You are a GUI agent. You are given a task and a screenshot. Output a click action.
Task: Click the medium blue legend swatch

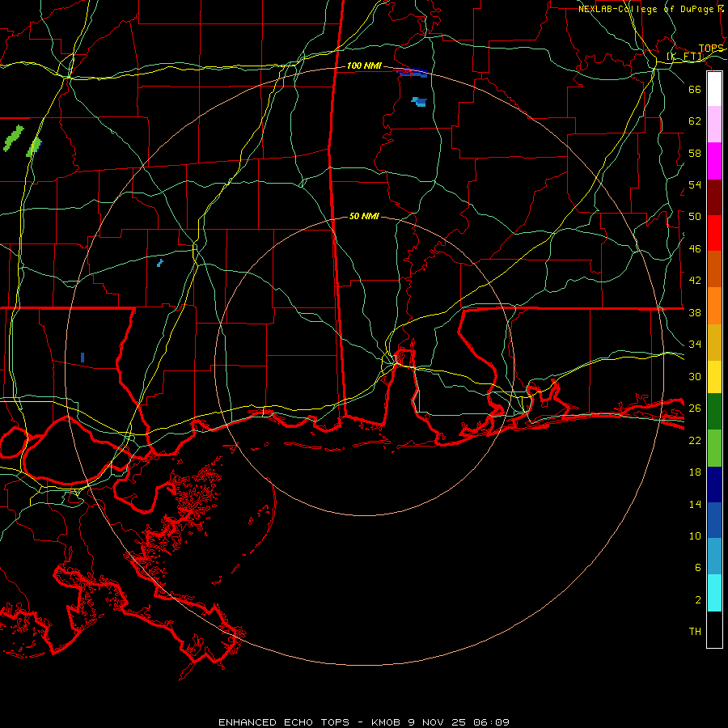point(714,520)
